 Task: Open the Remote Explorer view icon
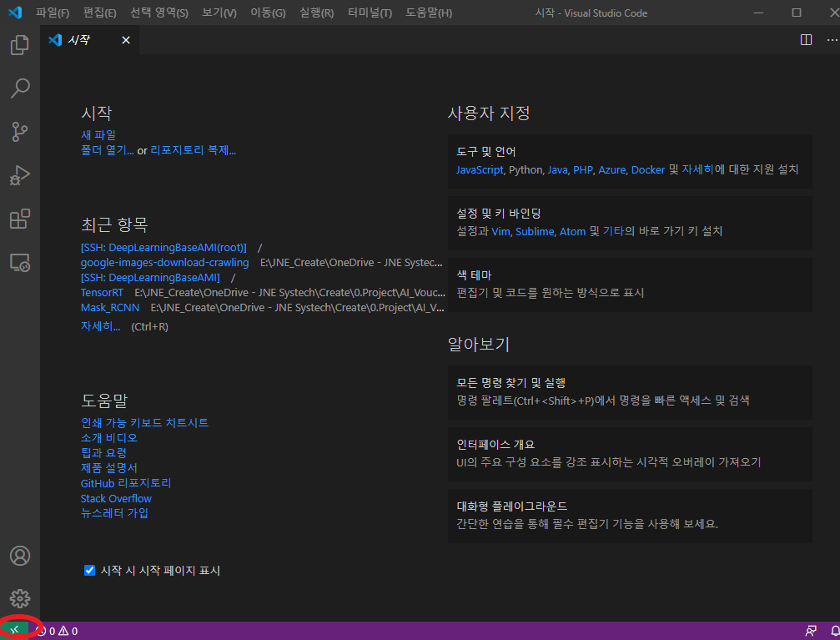pyautogui.click(x=20, y=262)
